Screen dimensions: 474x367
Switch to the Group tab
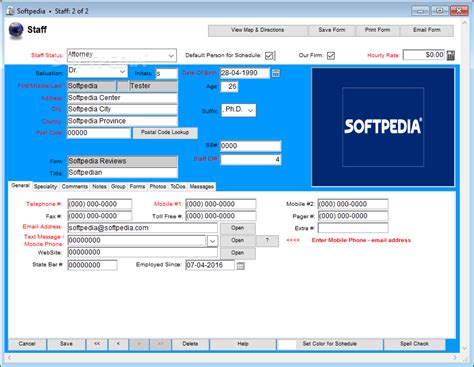coord(118,187)
